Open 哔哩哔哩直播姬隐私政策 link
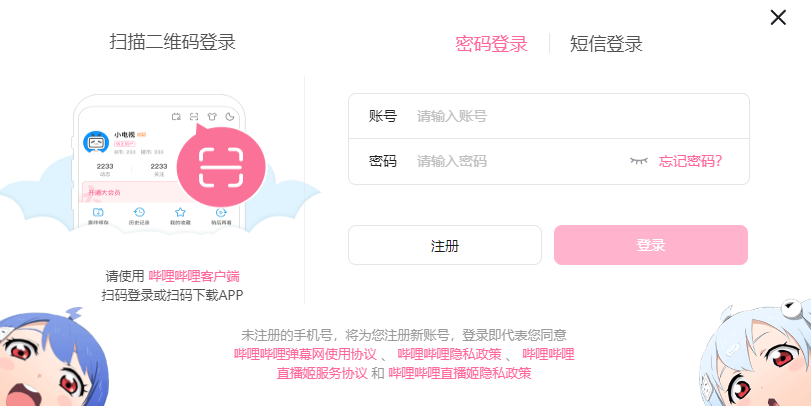 tap(460, 373)
